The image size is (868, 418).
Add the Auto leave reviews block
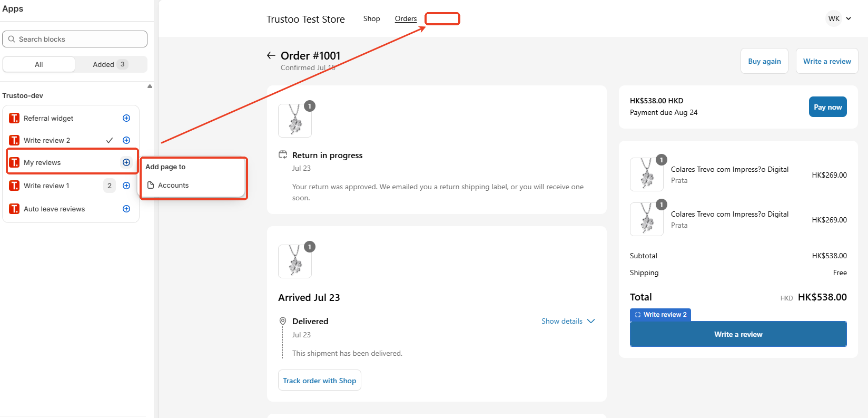tap(126, 209)
